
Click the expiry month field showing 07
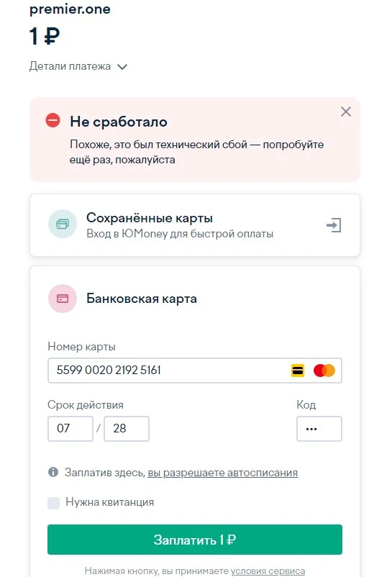70,429
